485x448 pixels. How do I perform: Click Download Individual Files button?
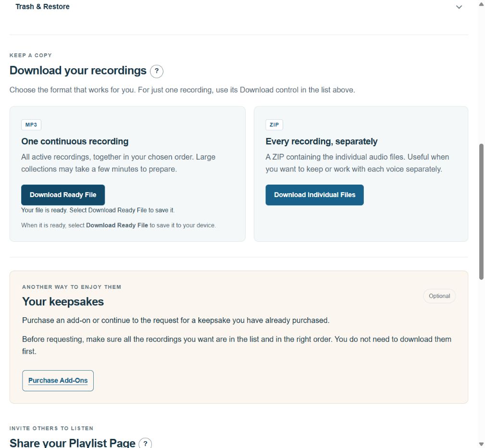[x=314, y=195]
